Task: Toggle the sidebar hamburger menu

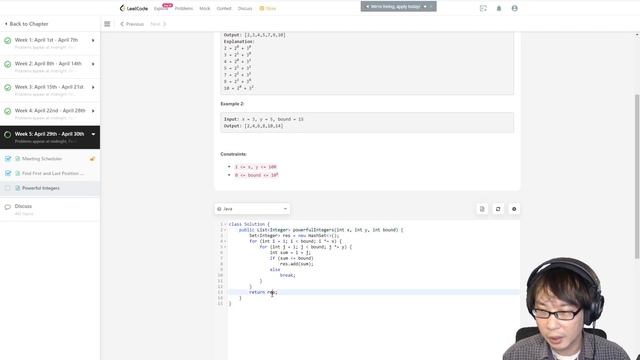Action: 107,24
